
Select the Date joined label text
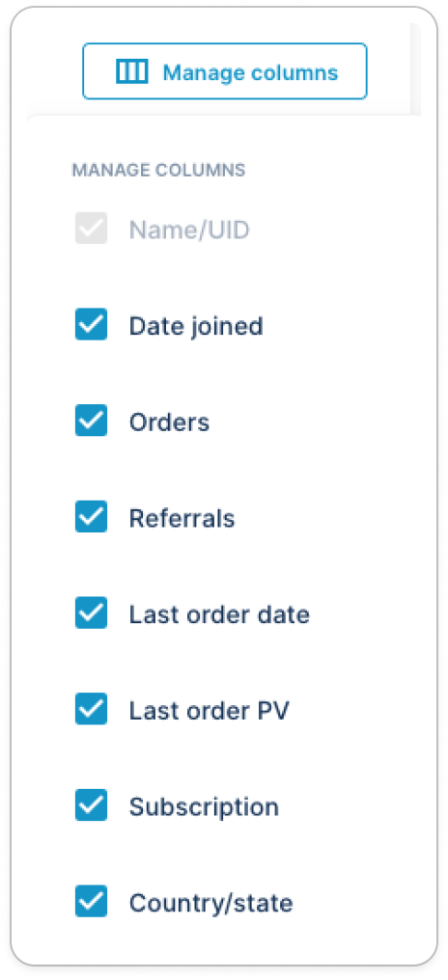coord(196,326)
